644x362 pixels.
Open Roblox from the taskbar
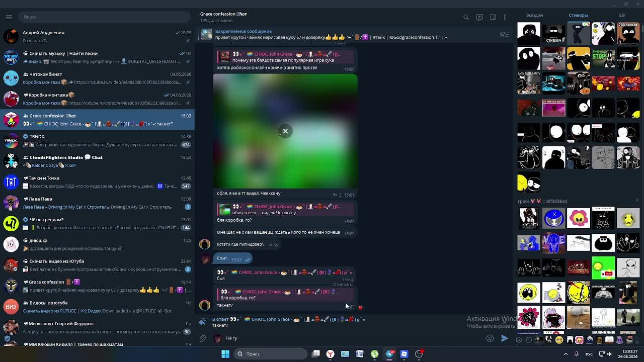click(x=404, y=354)
